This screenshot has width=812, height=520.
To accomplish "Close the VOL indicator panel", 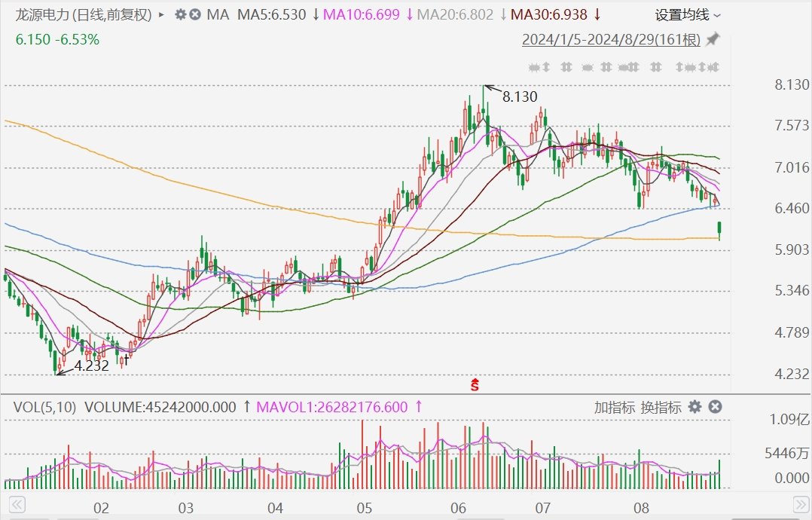I will click(715, 407).
